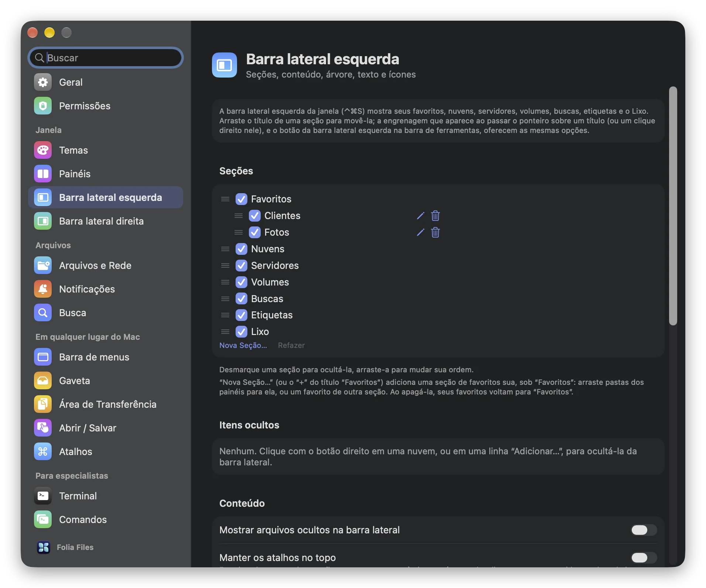706x588 pixels.
Task: Open the Busca magnifier icon
Action: click(x=43, y=312)
